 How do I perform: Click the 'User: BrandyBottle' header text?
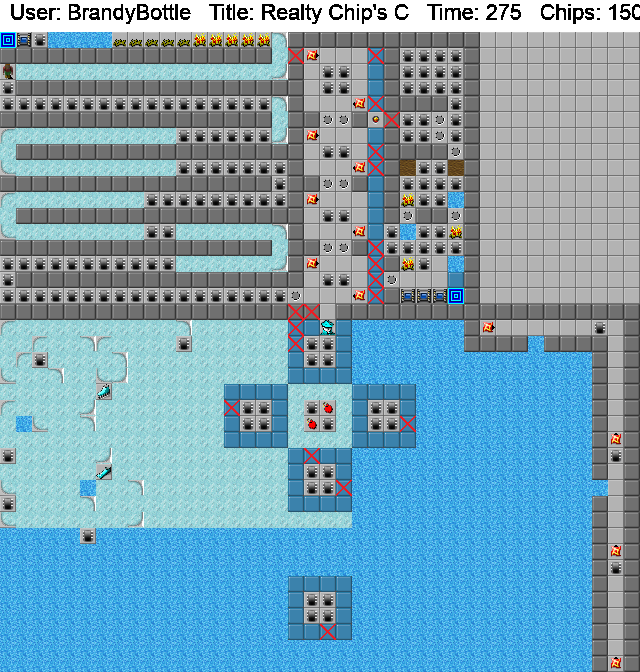click(x=100, y=13)
